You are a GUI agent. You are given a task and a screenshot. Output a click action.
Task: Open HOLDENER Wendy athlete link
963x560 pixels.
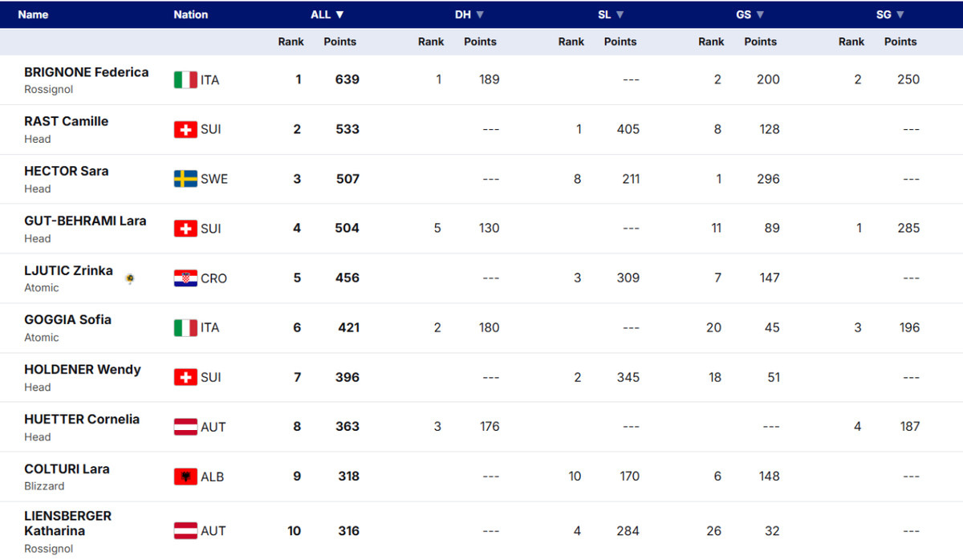pos(82,370)
